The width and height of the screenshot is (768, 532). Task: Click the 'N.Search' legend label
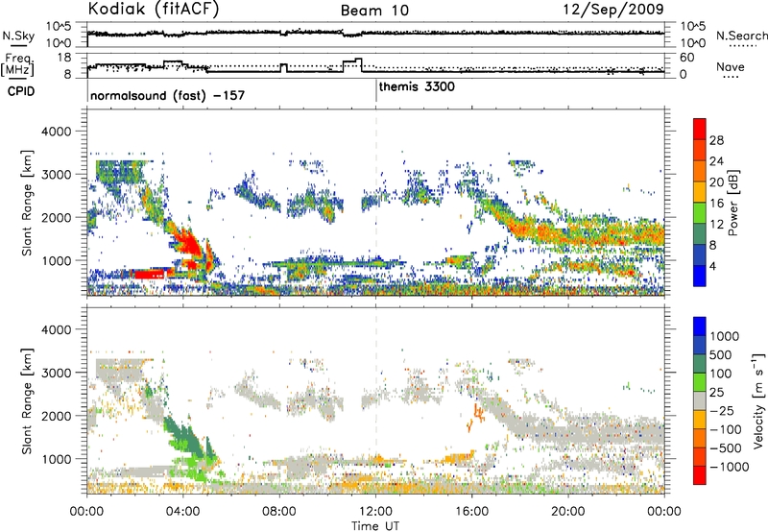point(741,36)
